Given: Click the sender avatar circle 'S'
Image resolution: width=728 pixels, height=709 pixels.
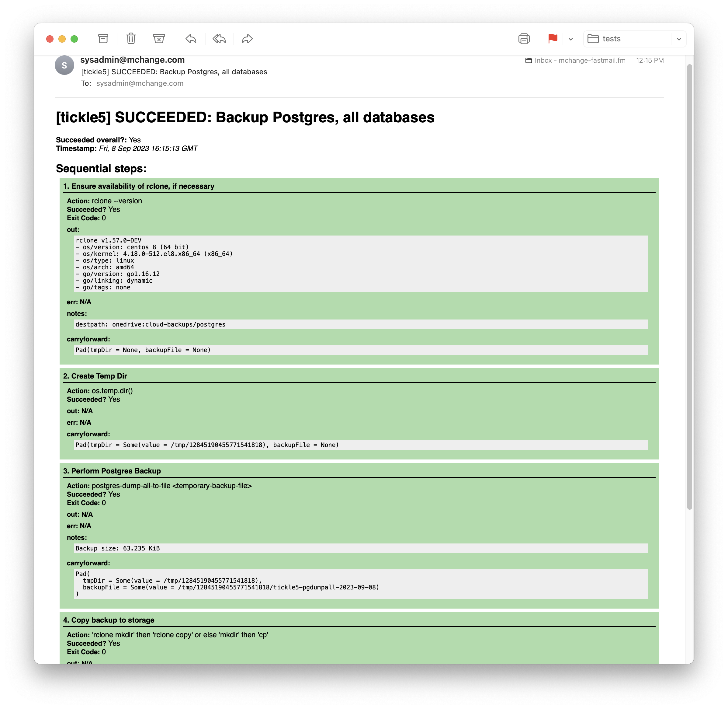Looking at the screenshot, I should pos(64,65).
